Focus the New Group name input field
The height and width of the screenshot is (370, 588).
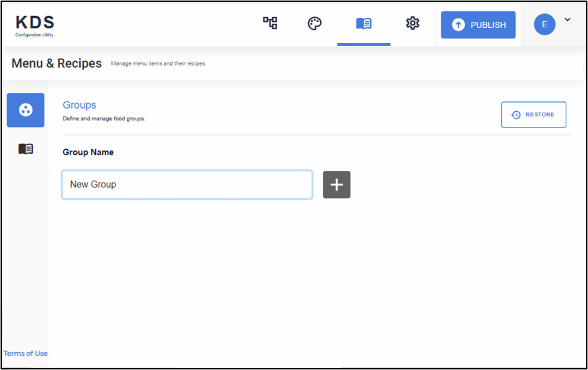(187, 184)
